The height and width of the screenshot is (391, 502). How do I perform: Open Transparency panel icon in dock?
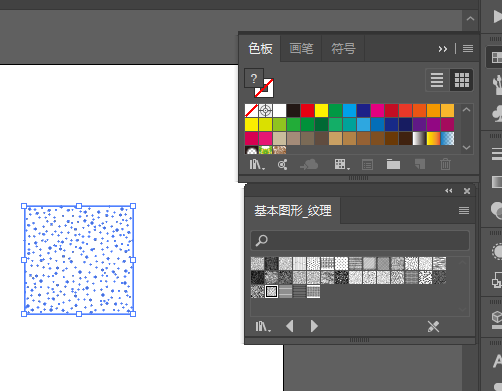click(496, 210)
